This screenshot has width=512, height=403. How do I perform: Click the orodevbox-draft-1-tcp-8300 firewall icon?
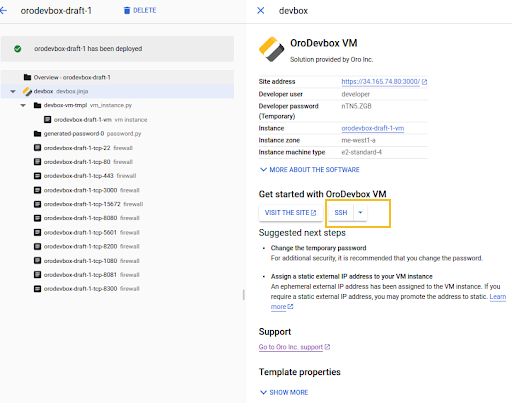pyautogui.click(x=37, y=289)
